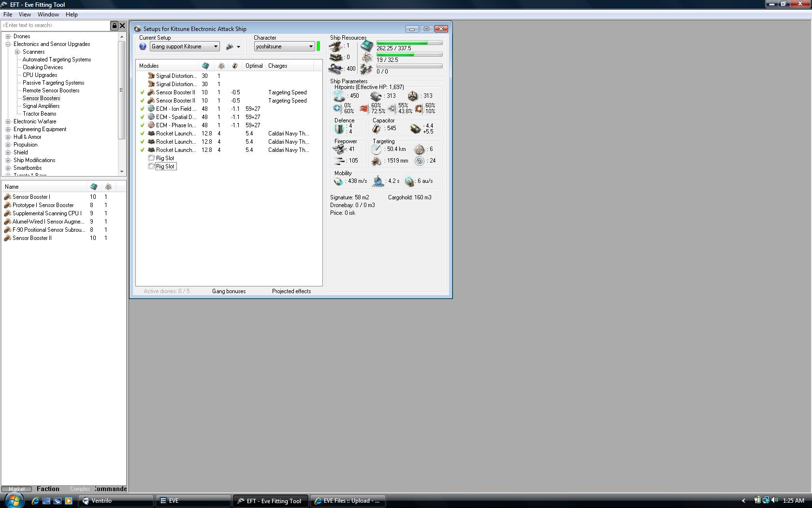
Task: Click the launcher hardpoints icon in Ship Resources
Action: coord(335,57)
